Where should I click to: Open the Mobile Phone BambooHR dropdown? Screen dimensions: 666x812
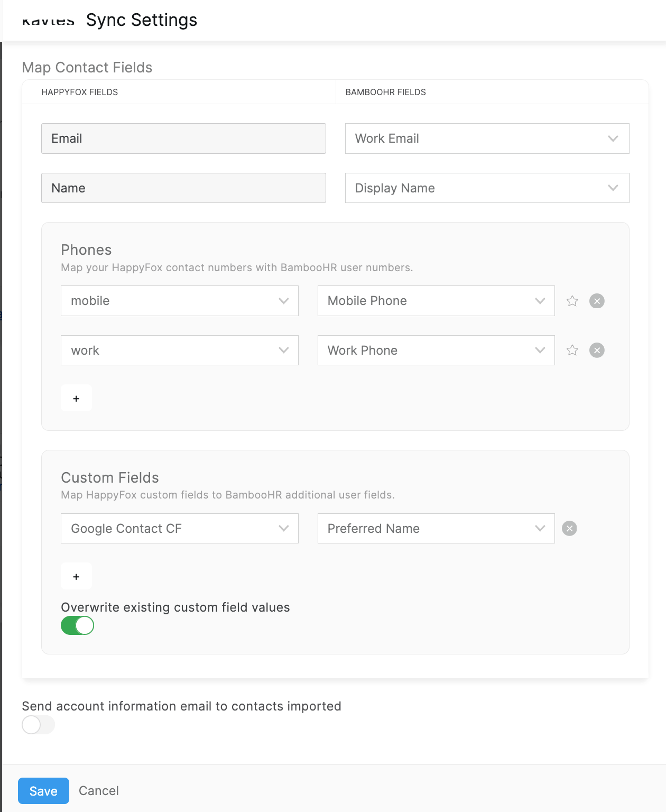point(436,301)
